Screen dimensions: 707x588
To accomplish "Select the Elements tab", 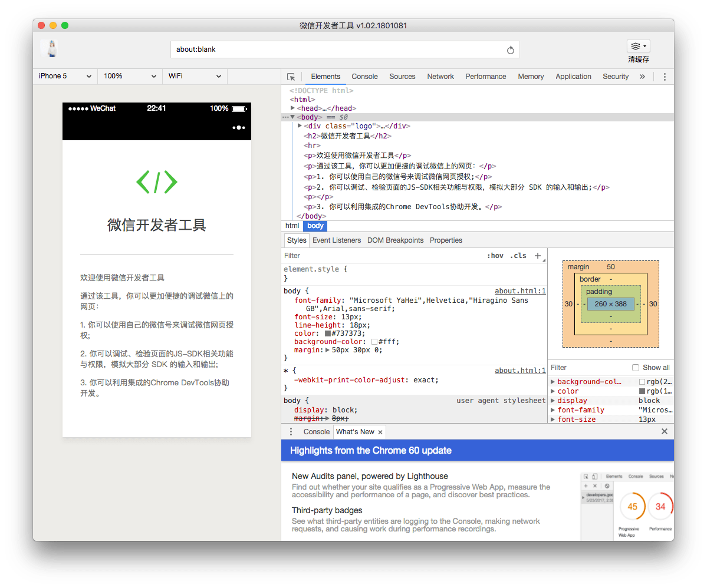I will click(325, 77).
